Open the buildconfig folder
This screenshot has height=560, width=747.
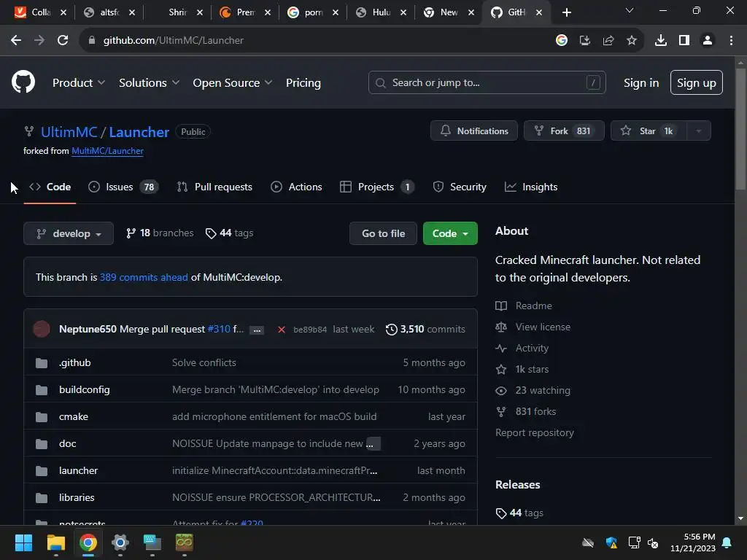pos(85,389)
